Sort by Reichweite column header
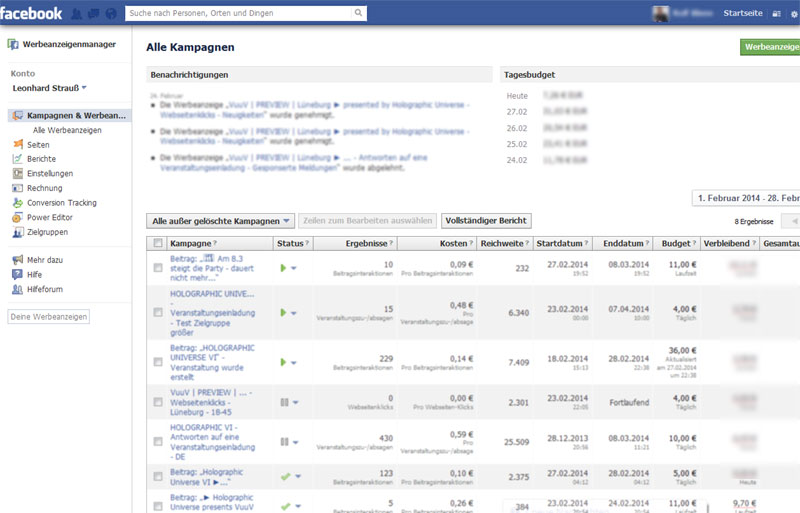This screenshot has width=800, height=513. (502, 243)
